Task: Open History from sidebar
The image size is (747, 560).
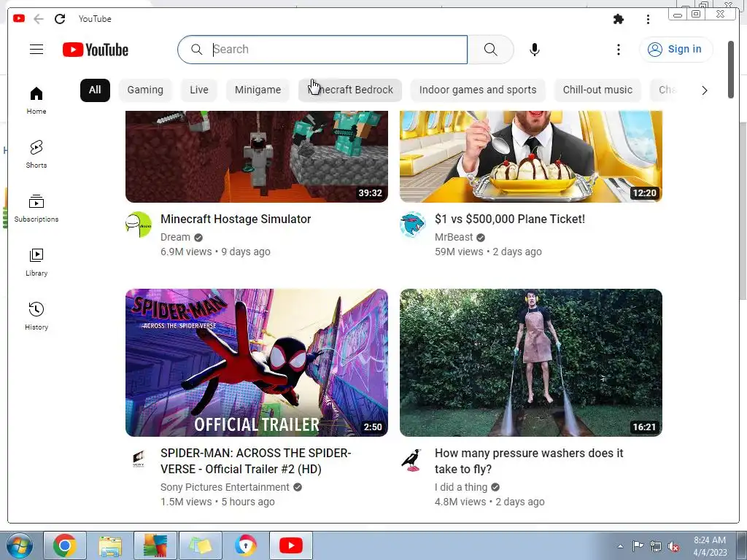Action: [x=36, y=316]
